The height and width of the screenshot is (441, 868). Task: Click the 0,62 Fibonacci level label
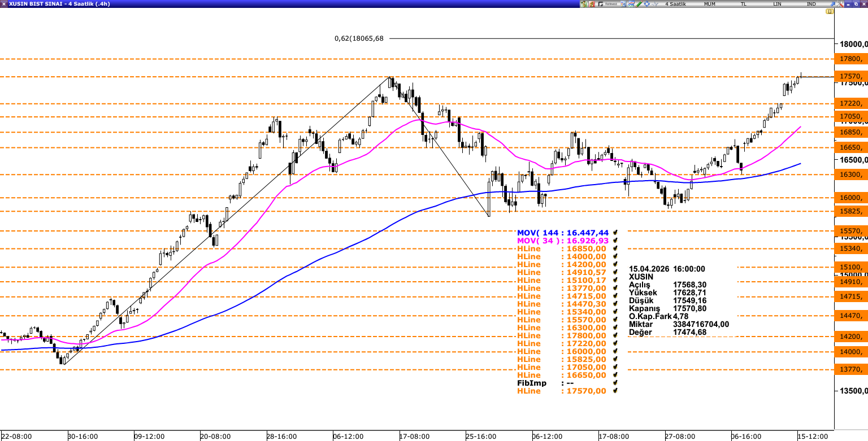click(x=359, y=38)
